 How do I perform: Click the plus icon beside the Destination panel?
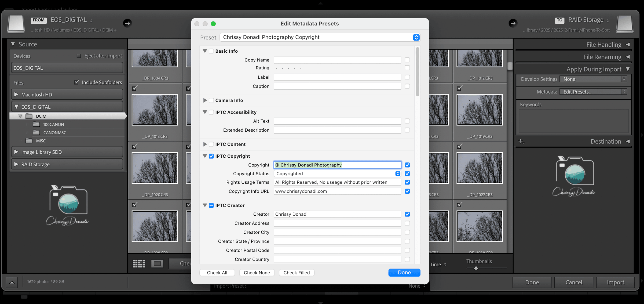pos(521,141)
